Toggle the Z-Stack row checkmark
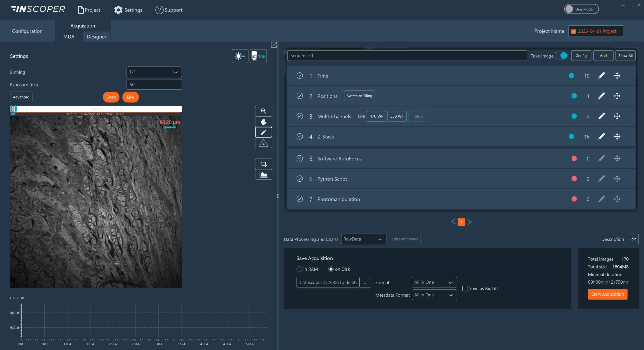Viewport: 644px width, 350px height. [300, 137]
